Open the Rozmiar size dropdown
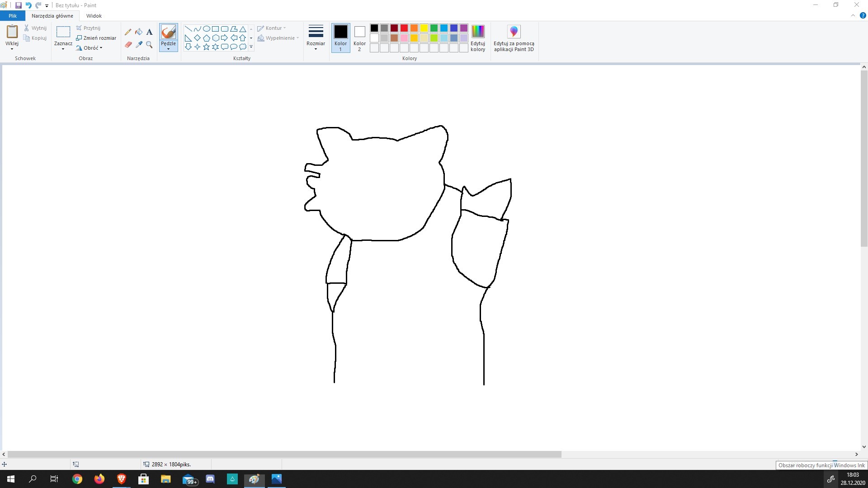The image size is (868, 488). pyautogui.click(x=316, y=38)
